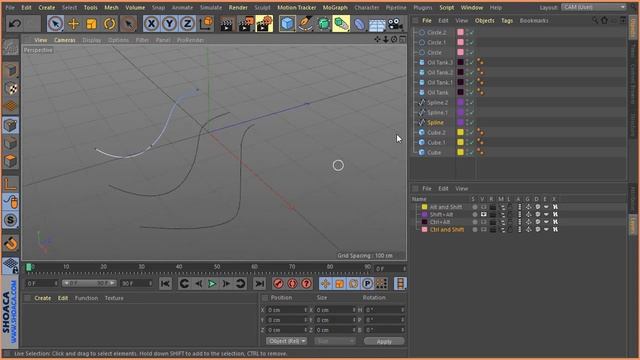The image size is (640, 360).
Task: Open the Object (Rel) coordinate dropdown
Action: tap(286, 341)
